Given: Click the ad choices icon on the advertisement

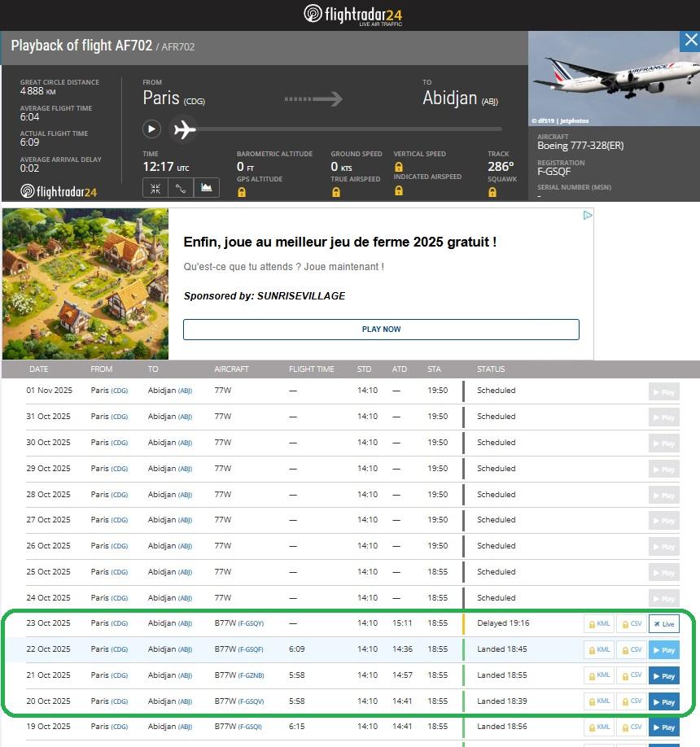Looking at the screenshot, I should [588, 215].
